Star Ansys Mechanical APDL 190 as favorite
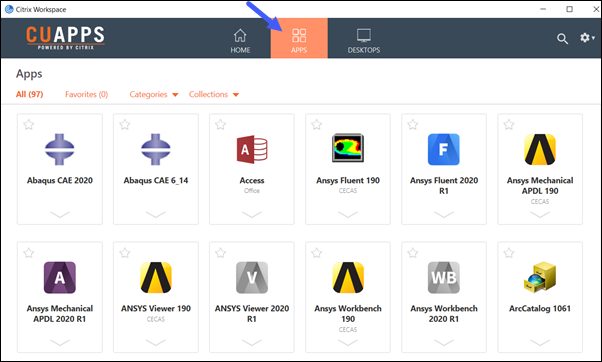The height and width of the screenshot is (362, 602). (509, 124)
